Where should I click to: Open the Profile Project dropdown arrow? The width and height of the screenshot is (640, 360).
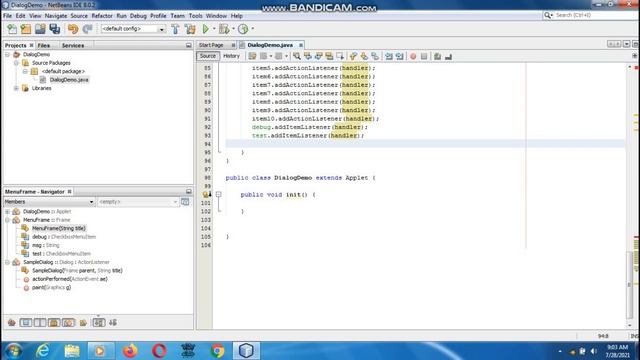click(x=252, y=29)
